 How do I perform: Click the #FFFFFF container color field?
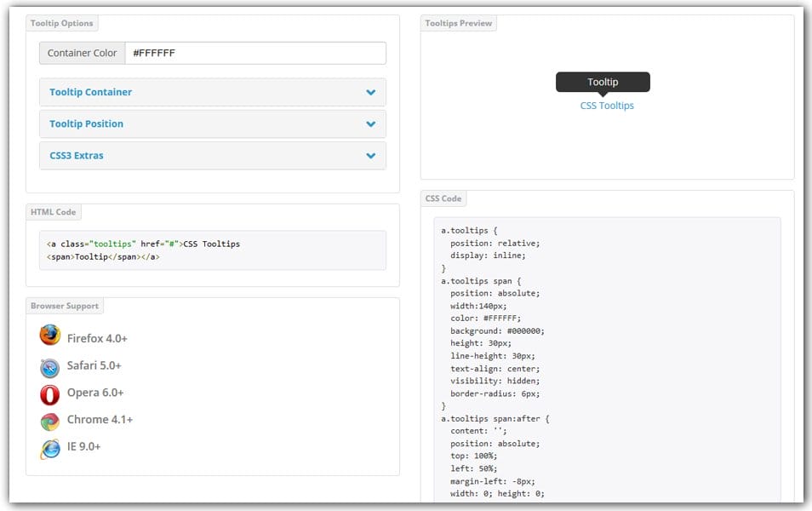tap(254, 53)
